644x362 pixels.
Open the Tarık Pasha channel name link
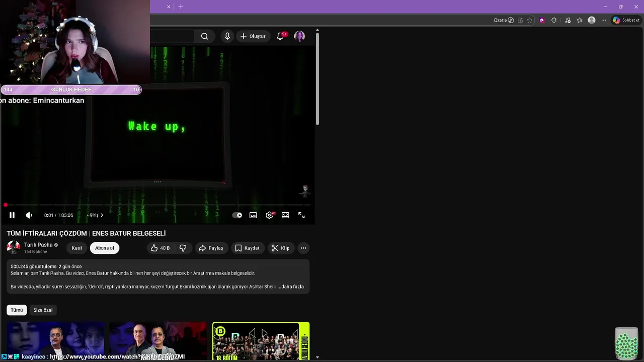(x=38, y=245)
